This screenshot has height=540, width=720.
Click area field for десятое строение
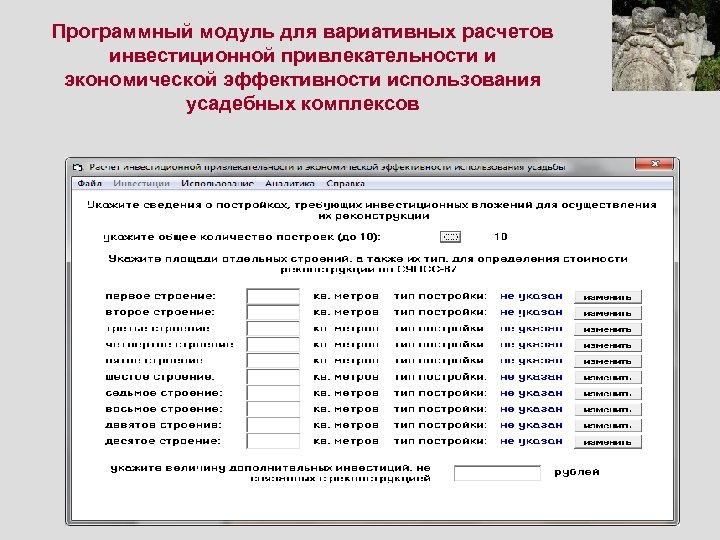(x=273, y=441)
